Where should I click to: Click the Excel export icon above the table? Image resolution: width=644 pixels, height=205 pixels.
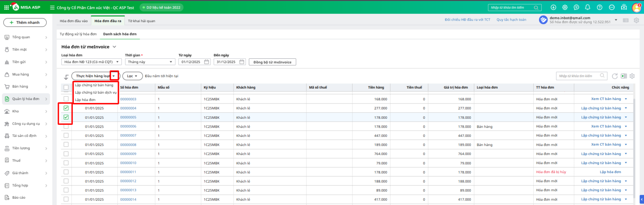pyautogui.click(x=623, y=76)
